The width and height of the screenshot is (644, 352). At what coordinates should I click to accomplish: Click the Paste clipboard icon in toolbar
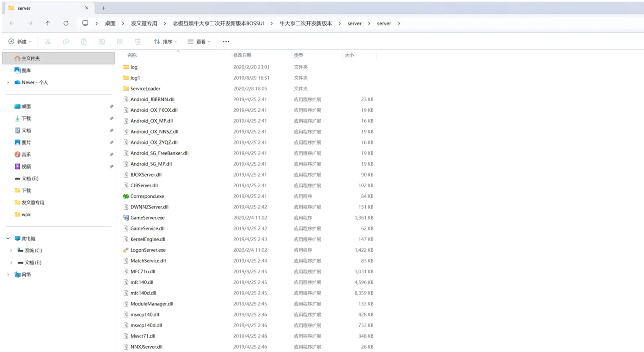click(x=84, y=41)
